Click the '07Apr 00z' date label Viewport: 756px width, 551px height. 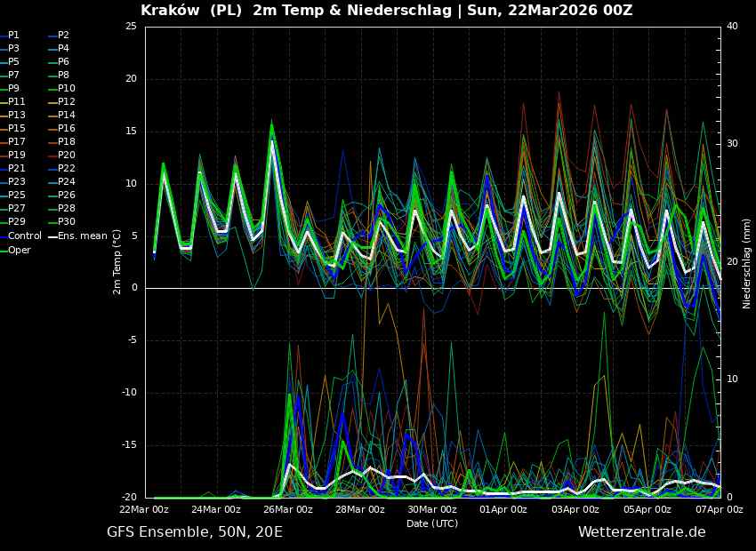719,509
